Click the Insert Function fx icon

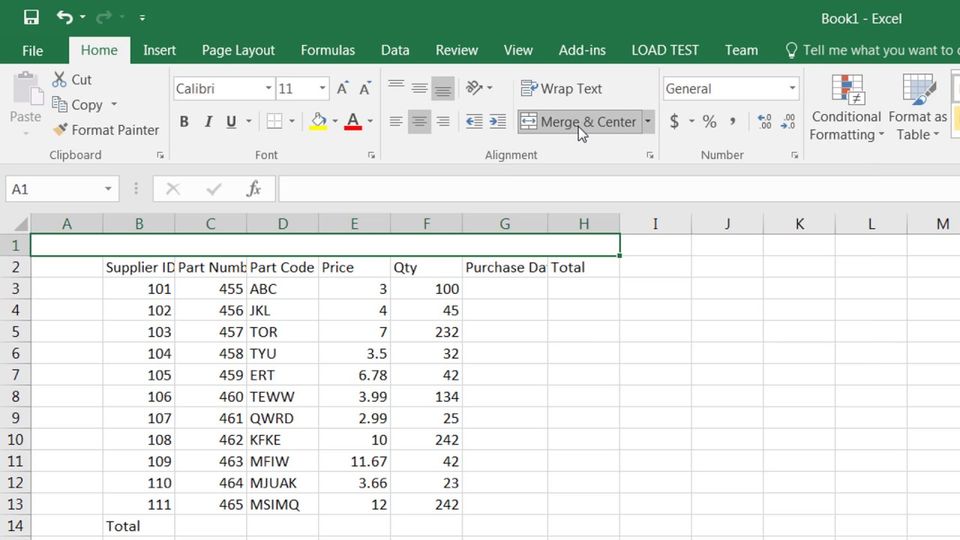click(x=254, y=189)
